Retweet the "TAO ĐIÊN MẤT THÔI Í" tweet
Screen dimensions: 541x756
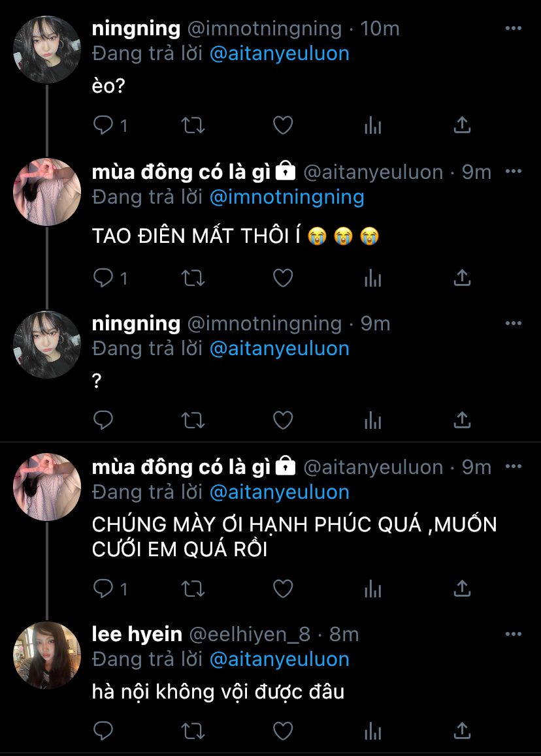(193, 278)
